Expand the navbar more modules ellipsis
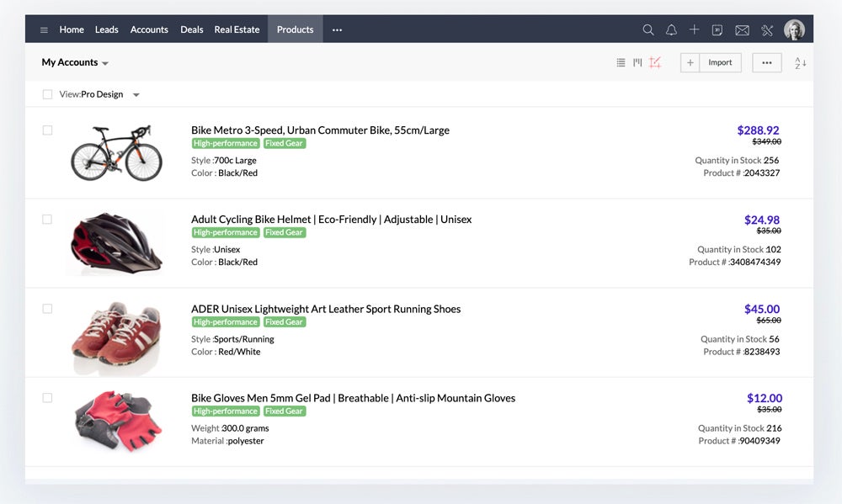This screenshot has width=842, height=504. click(x=338, y=30)
